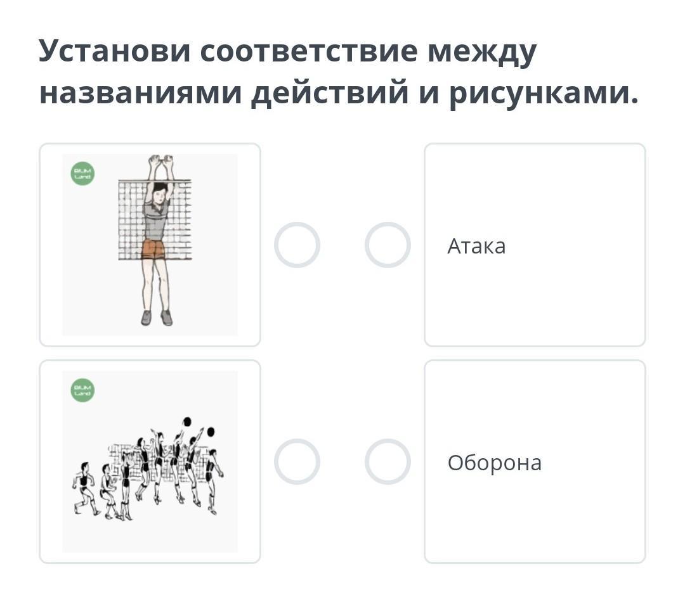Select the radio circle next to Оборона
This screenshot has width=685, height=616.
pyautogui.click(x=388, y=461)
